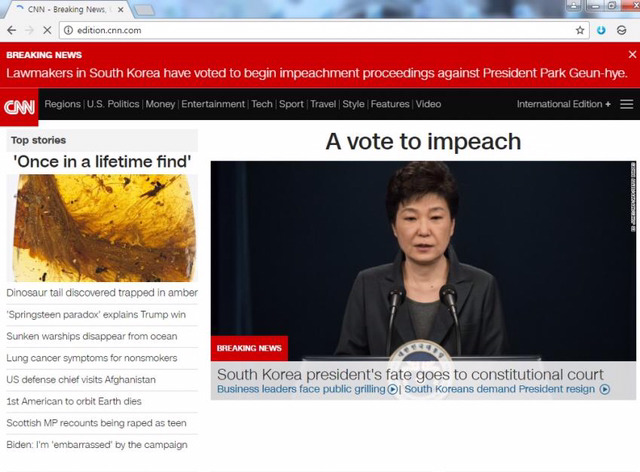Go back to the previous page
Viewport: 640px width, 472px height.
(11, 30)
